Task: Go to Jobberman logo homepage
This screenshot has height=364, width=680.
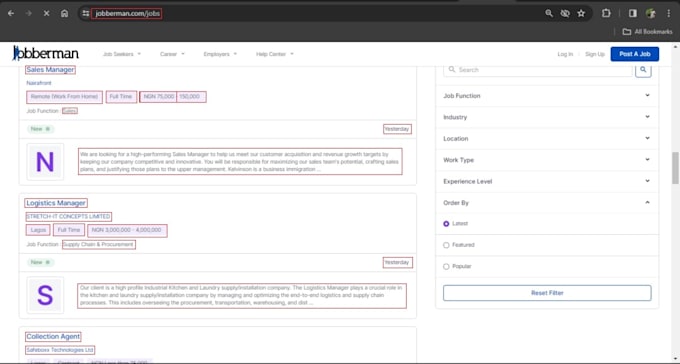Action: 46,53
